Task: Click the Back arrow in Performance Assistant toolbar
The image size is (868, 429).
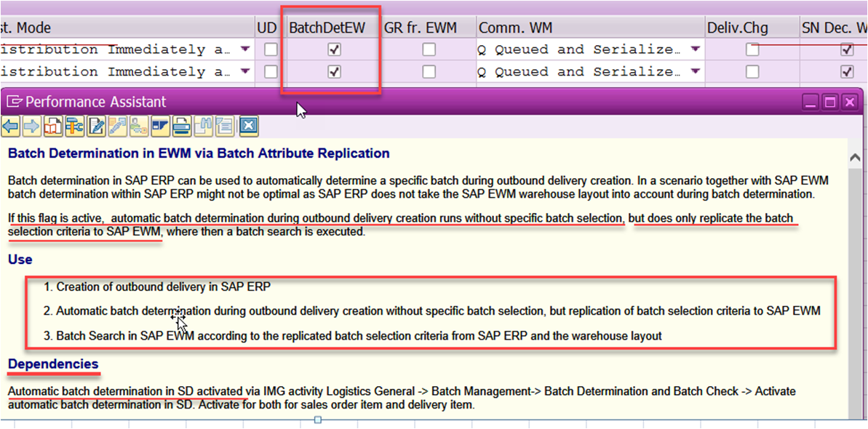Action: 10,127
